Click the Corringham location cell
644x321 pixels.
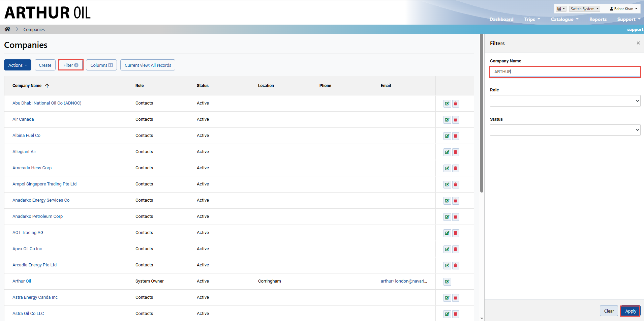click(x=270, y=281)
